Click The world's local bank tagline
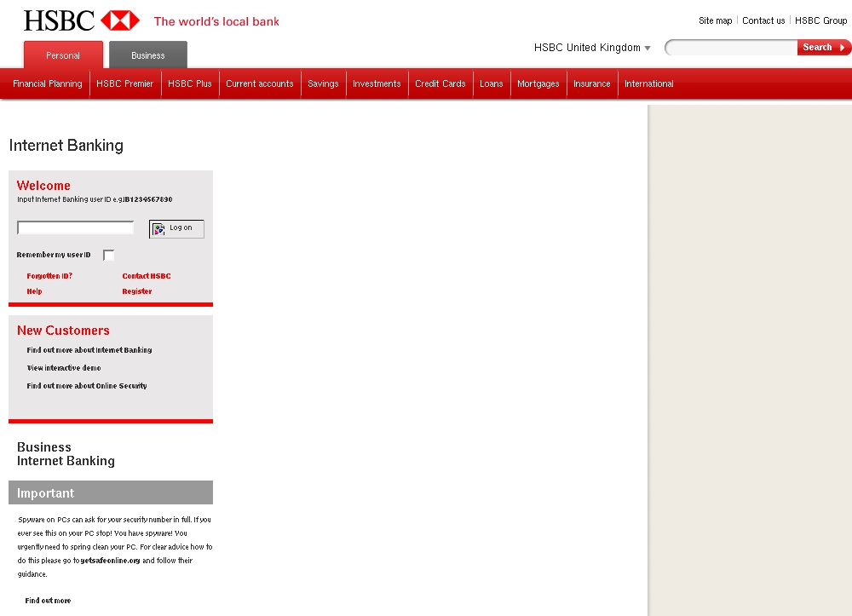Screen dimensions: 852x616 216,22
